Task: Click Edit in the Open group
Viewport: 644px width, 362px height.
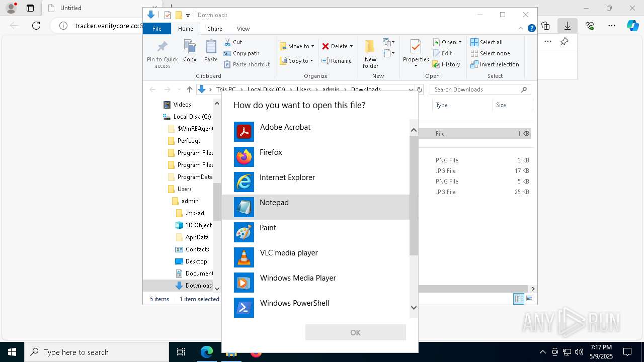Action: click(x=442, y=53)
